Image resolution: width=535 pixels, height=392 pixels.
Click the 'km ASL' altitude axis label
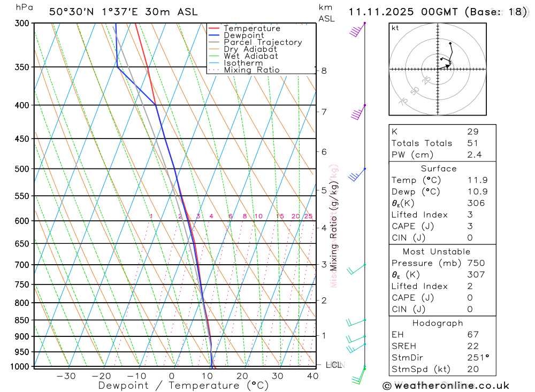click(326, 13)
